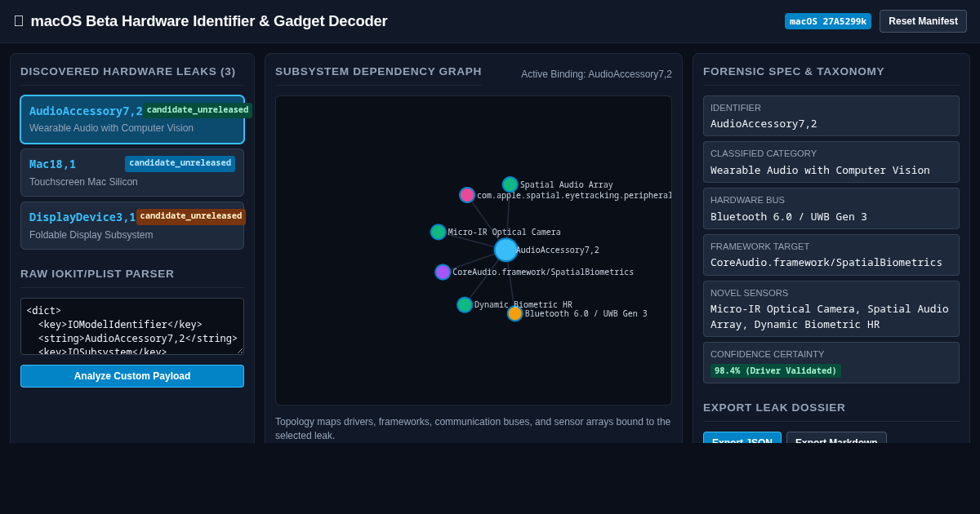
Task: Click the Apple logo icon in header
Action: pyautogui.click(x=19, y=21)
